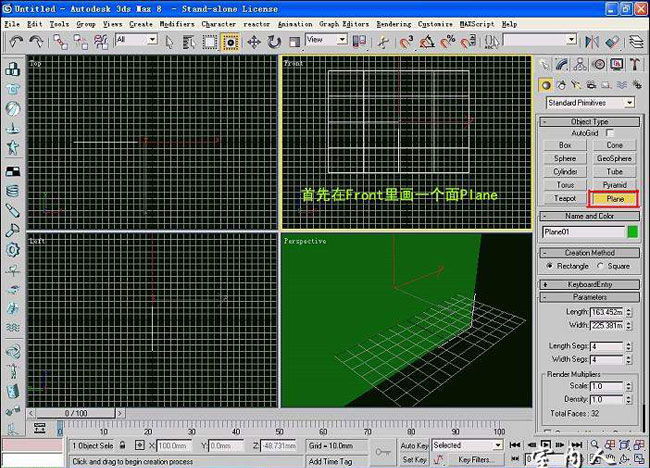Image resolution: width=650 pixels, height=468 pixels.
Task: Select the Shapes category icon
Action: pos(561,85)
